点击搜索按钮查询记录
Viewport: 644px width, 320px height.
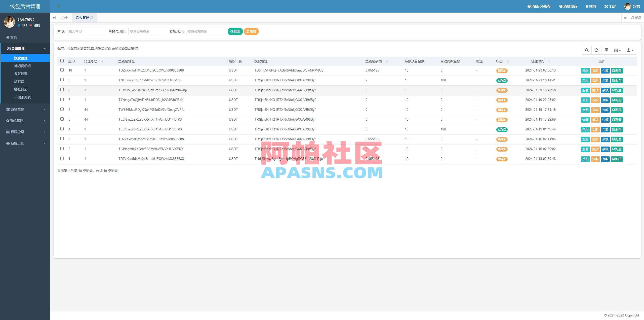(x=235, y=31)
